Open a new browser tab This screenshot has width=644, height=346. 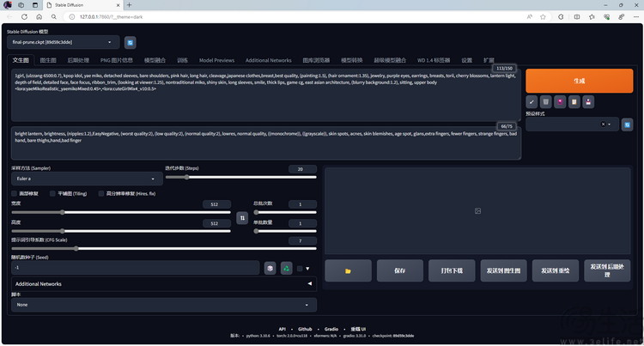[x=129, y=5]
